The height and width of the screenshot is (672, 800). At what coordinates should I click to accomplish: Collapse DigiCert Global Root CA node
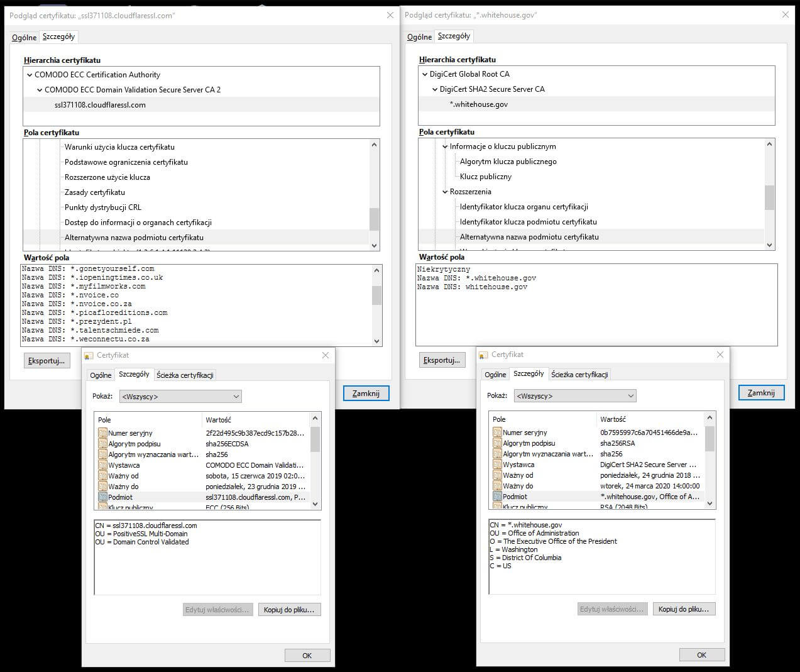[425, 74]
